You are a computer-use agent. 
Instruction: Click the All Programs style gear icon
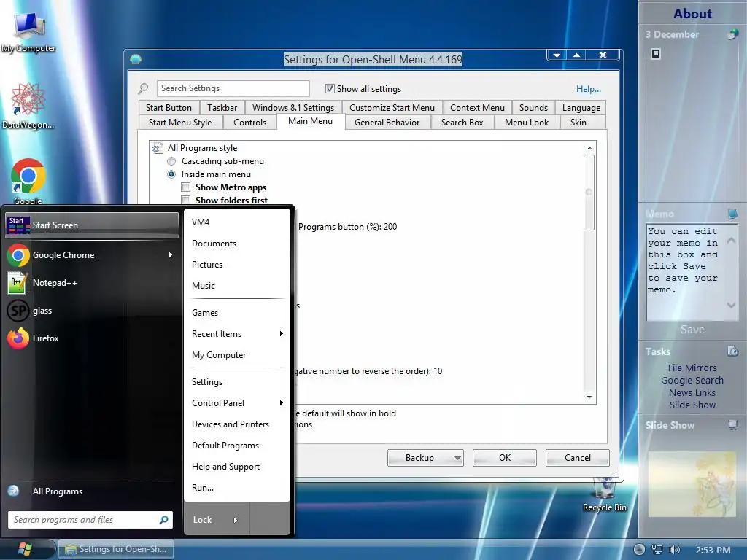(158, 148)
